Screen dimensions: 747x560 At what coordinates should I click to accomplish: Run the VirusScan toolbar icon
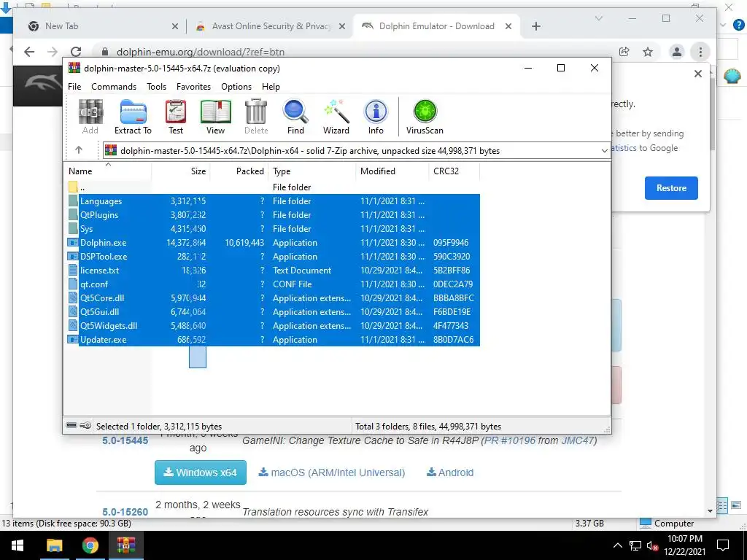pos(425,117)
